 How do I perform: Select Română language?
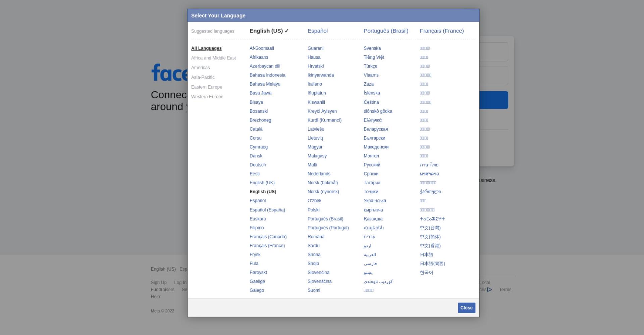(x=316, y=237)
